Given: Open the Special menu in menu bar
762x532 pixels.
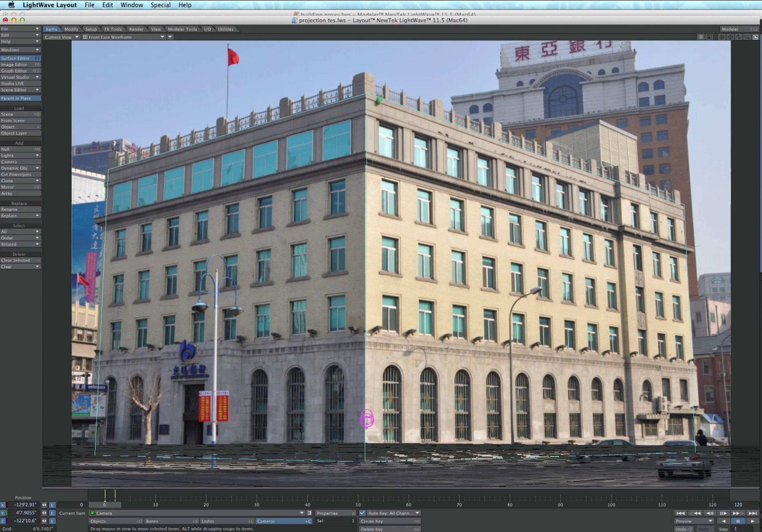Looking at the screenshot, I should [161, 5].
